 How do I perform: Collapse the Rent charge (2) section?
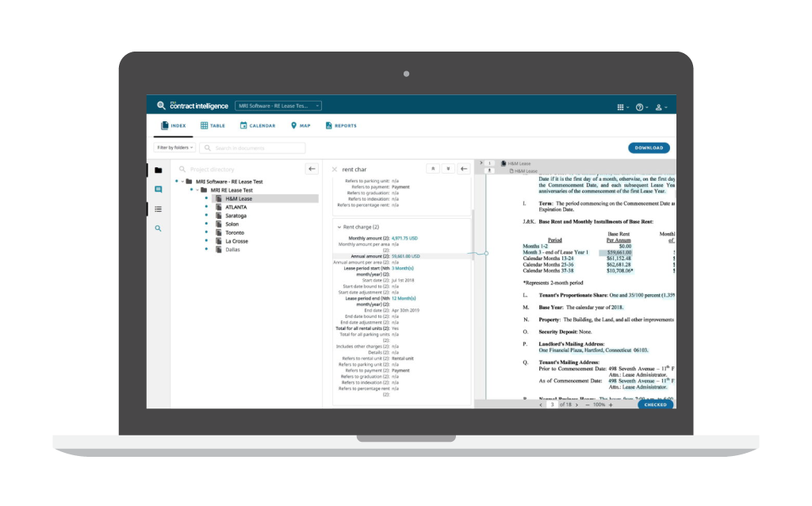point(339,227)
